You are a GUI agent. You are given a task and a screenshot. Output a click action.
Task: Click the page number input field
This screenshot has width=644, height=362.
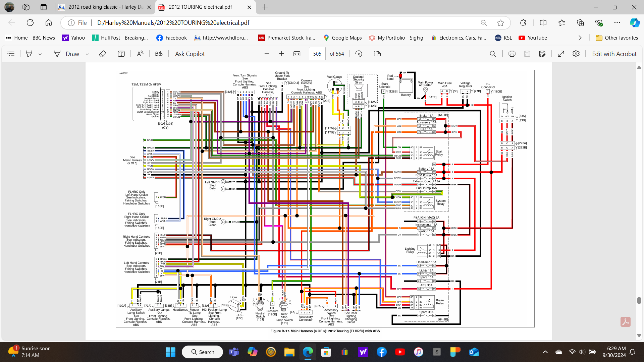coord(317,54)
